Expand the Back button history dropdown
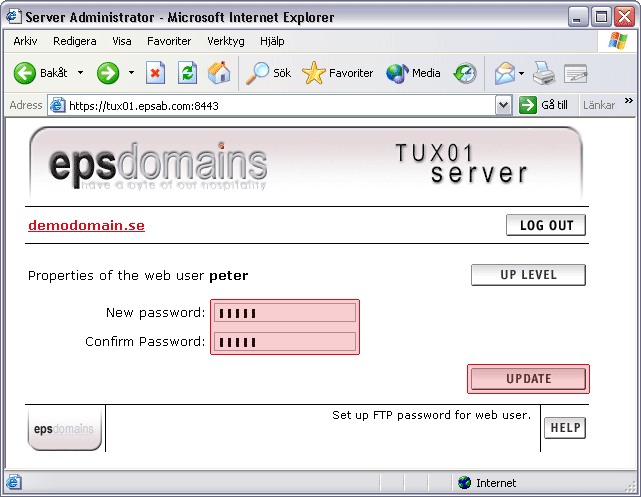The height and width of the screenshot is (497, 641). (80, 73)
